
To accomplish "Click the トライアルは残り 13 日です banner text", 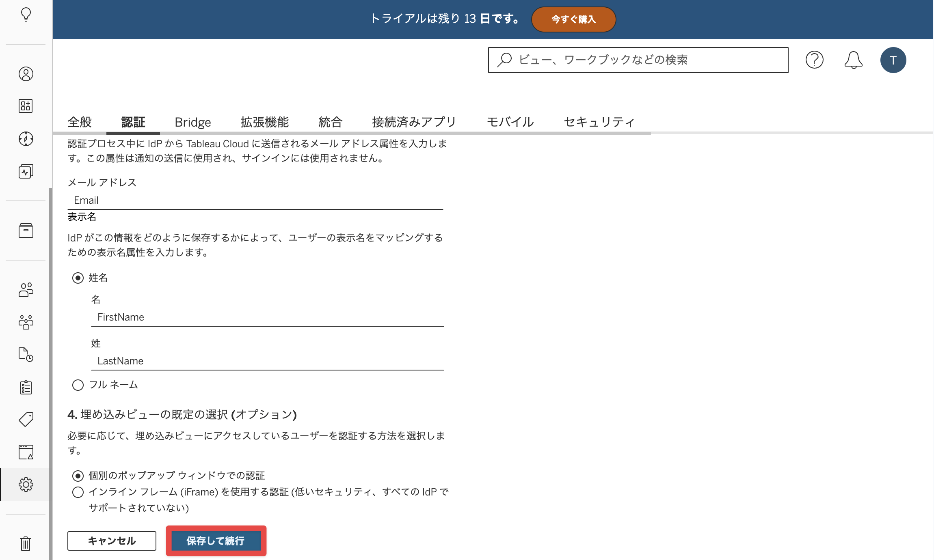I will [445, 19].
